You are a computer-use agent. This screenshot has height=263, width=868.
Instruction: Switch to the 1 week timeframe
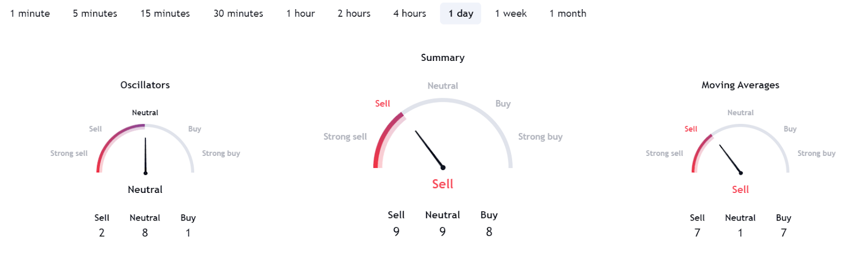tap(510, 14)
